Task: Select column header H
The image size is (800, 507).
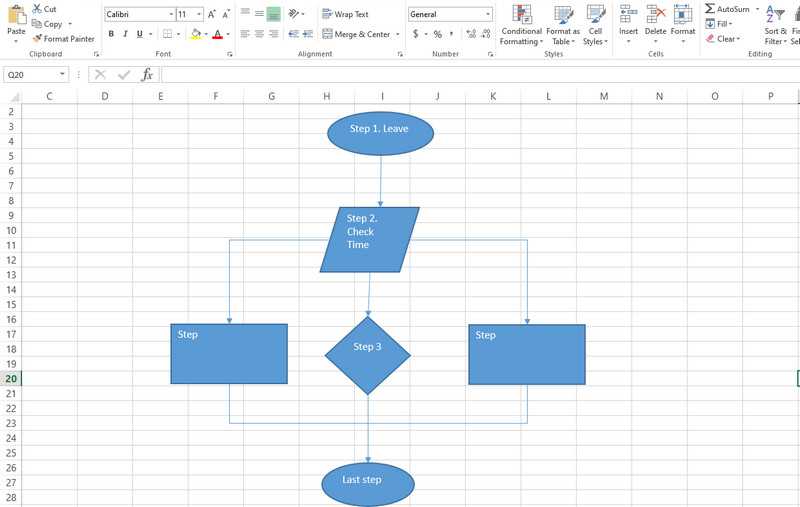Action: tap(327, 96)
